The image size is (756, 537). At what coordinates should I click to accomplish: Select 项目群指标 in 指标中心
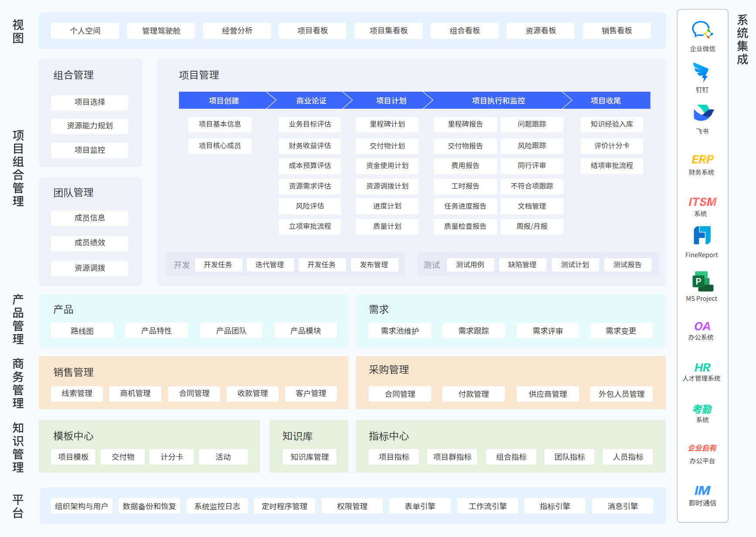tap(452, 457)
